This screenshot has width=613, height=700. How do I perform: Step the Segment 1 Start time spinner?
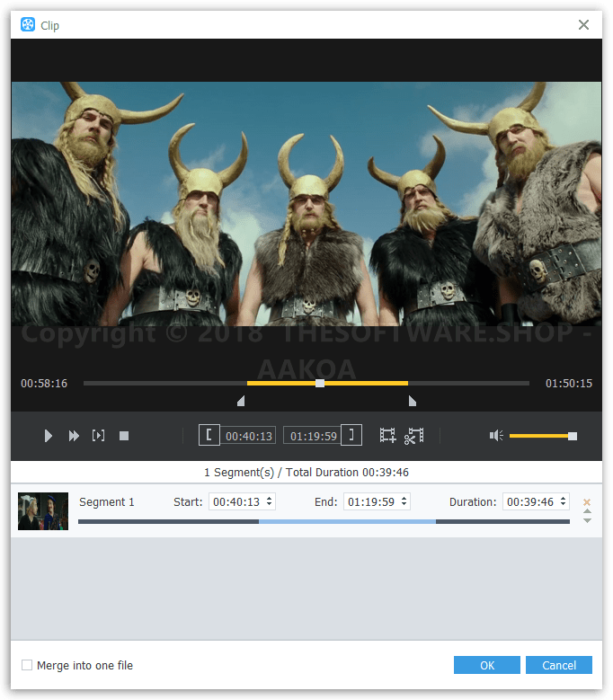click(270, 501)
